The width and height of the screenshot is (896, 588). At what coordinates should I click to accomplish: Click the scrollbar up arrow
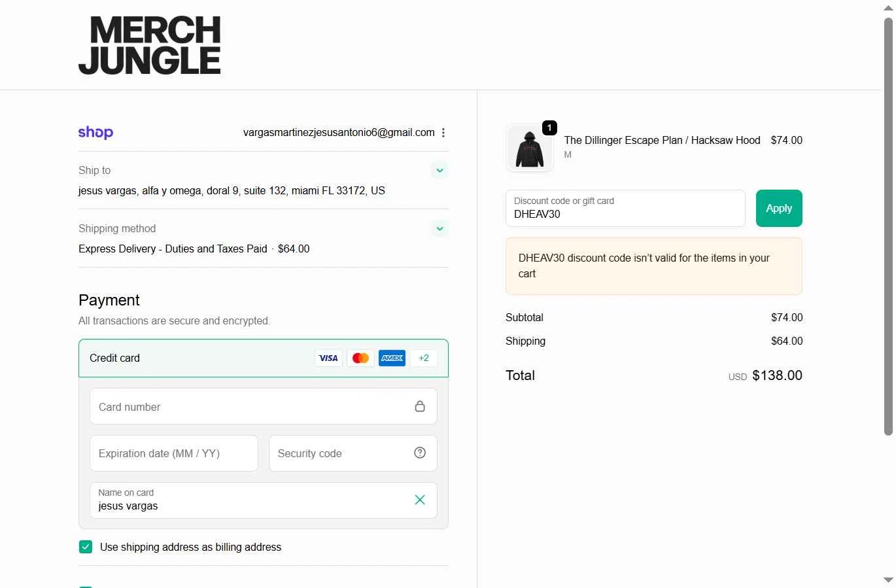[x=888, y=8]
